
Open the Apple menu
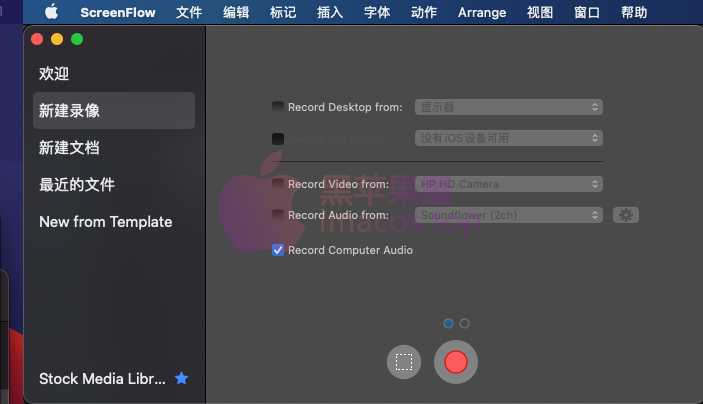click(x=52, y=12)
